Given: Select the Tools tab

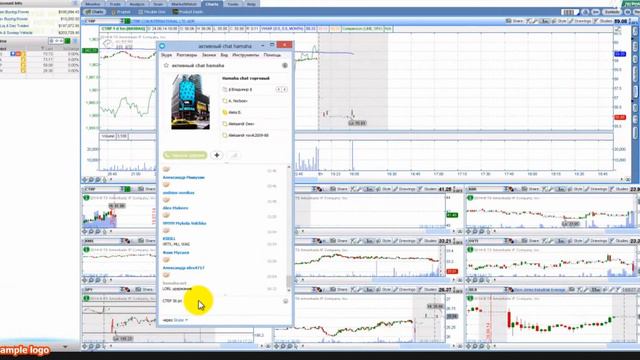Looking at the screenshot, I should click(233, 4).
